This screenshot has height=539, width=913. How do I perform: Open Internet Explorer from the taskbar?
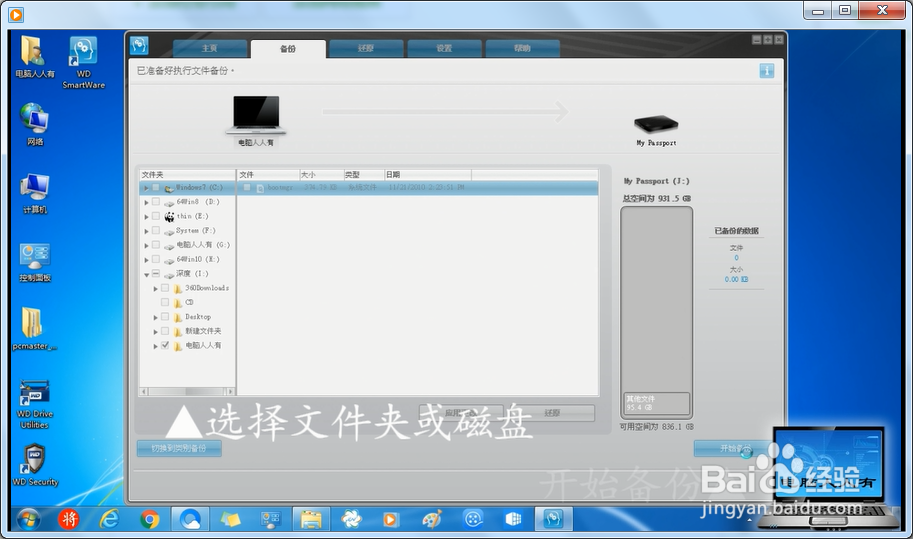coord(109,519)
